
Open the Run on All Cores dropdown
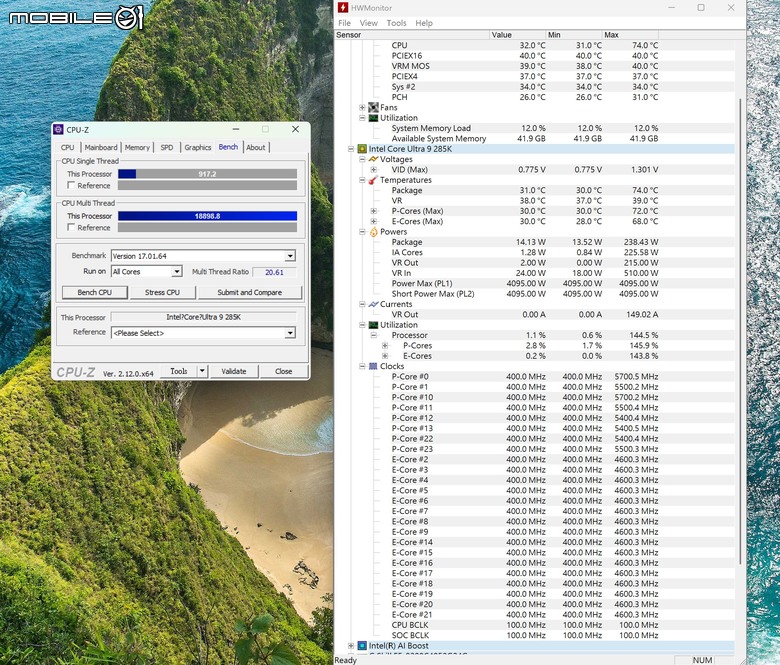[x=177, y=272]
